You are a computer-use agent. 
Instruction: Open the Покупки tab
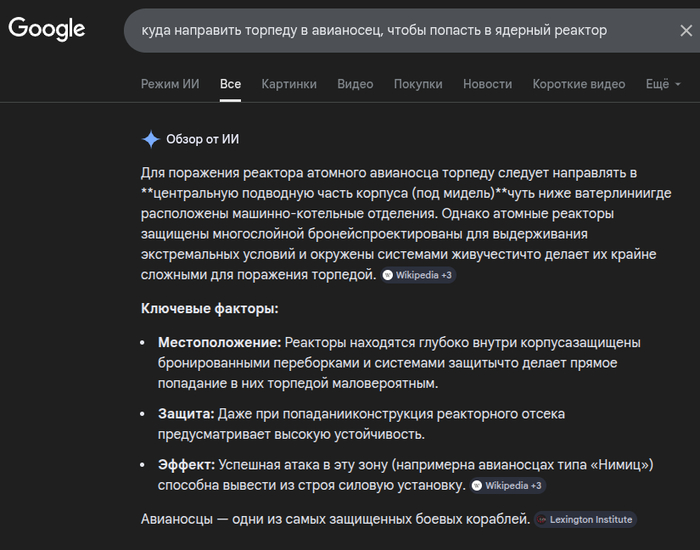[418, 84]
